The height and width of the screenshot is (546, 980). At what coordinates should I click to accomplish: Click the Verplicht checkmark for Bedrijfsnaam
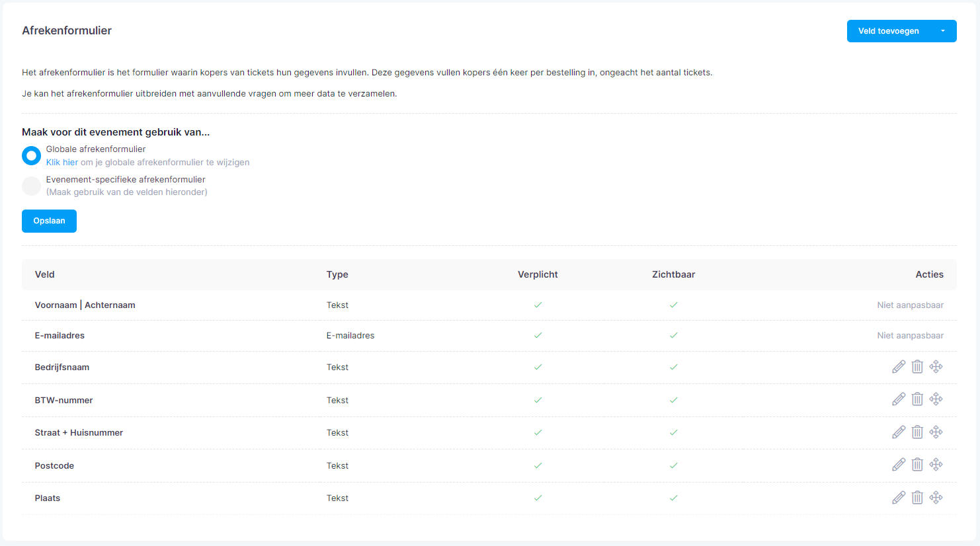click(538, 367)
